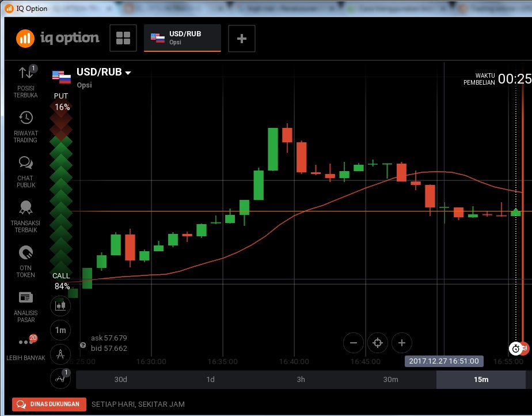Open the Posisi Terbuka sidebar panel
The width and height of the screenshot is (532, 416).
coord(26,81)
